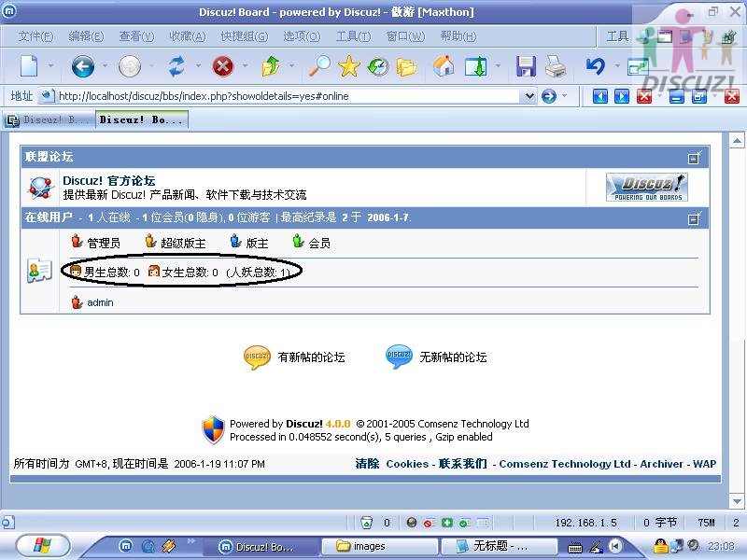Print the page with the printer icon
747x560 pixels.
(555, 66)
